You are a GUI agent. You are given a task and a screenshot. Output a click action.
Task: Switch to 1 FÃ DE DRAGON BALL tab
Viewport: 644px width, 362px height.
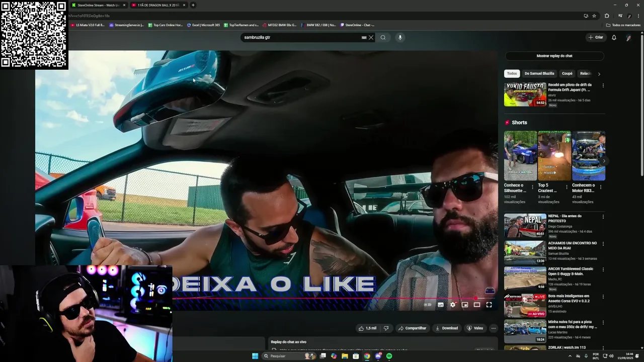[x=157, y=5]
